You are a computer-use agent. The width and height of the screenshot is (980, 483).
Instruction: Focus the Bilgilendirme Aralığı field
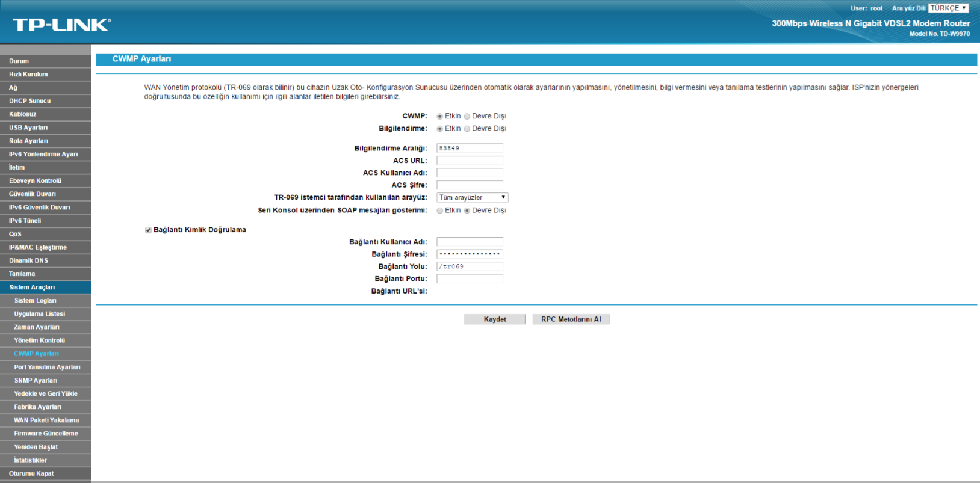coord(470,148)
